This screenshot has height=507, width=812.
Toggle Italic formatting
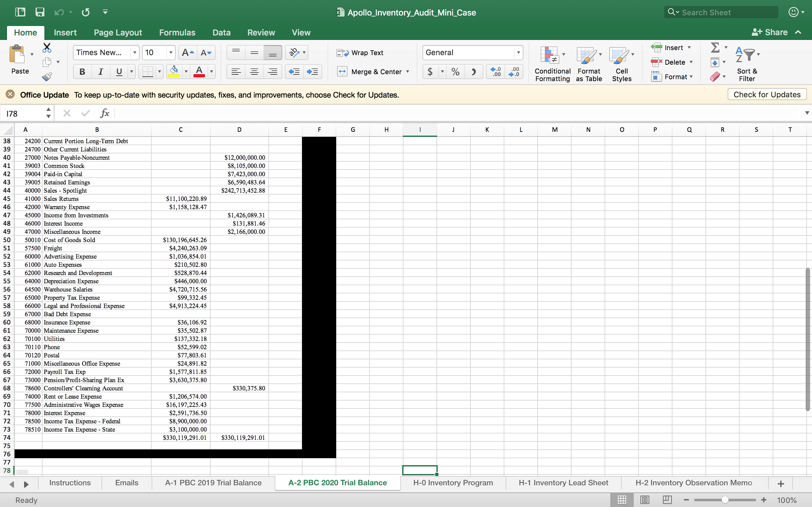click(x=100, y=72)
